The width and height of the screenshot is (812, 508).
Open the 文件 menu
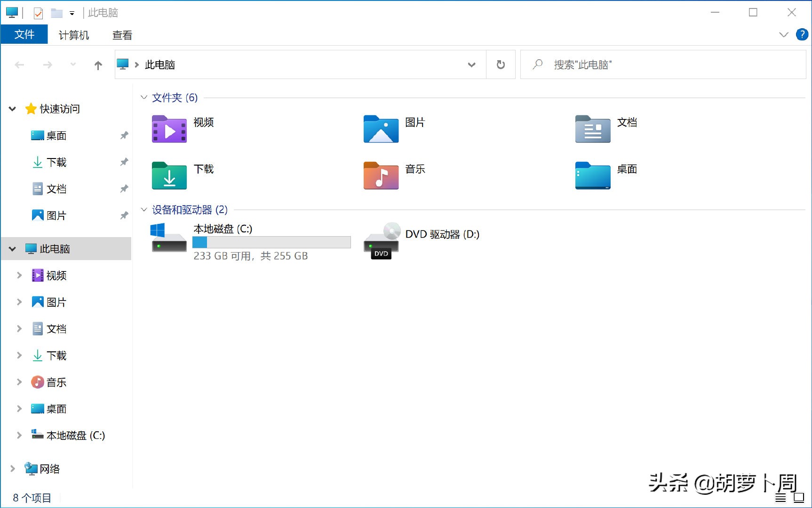pos(24,34)
